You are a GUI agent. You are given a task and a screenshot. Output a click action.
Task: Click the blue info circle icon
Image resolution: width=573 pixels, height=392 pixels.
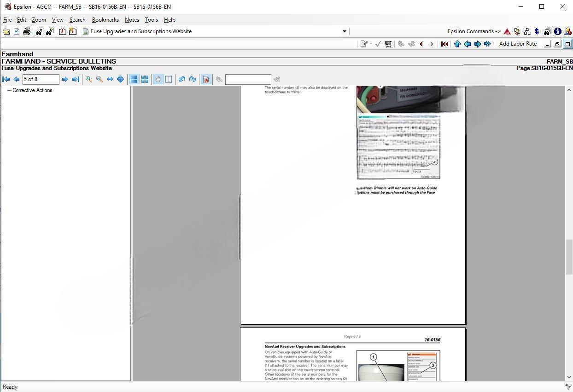[x=558, y=31]
